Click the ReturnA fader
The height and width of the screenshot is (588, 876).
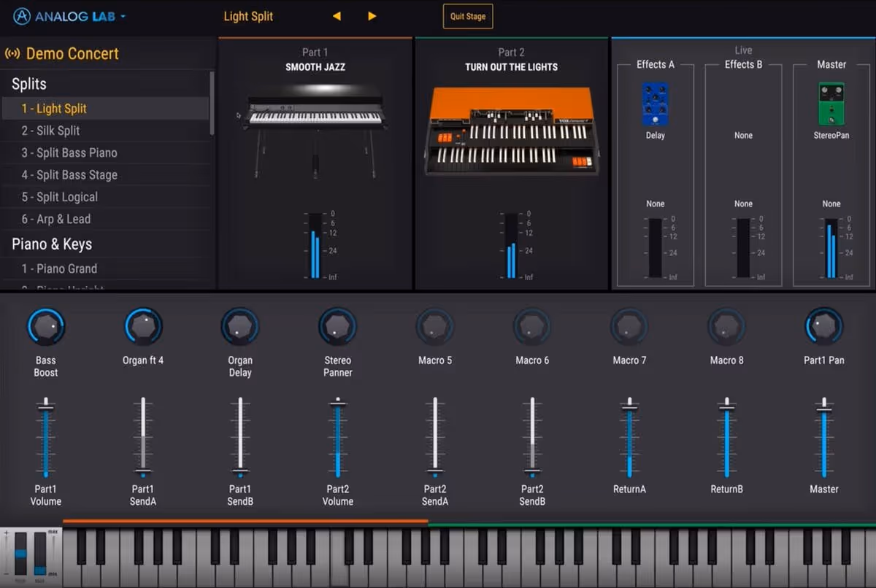629,438
